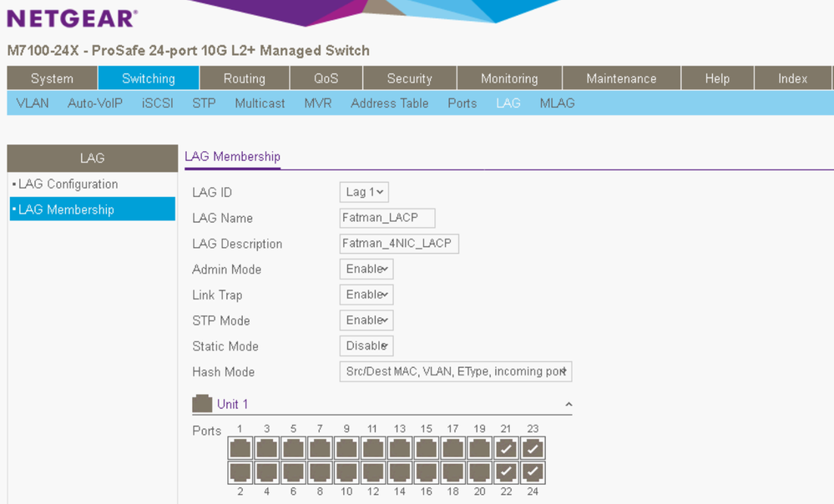Select port 1 in the Unit 1 grid
Image resolution: width=834 pixels, height=504 pixels.
(x=240, y=448)
